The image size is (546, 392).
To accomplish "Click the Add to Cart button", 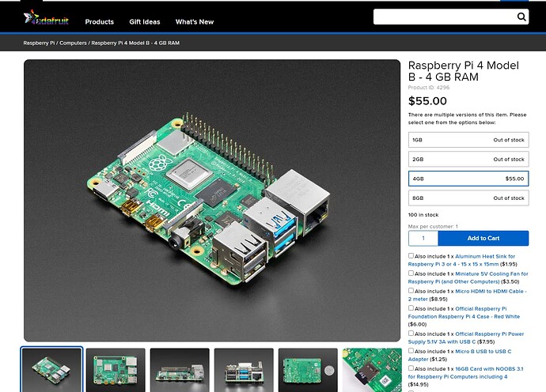I will pyautogui.click(x=483, y=238).
